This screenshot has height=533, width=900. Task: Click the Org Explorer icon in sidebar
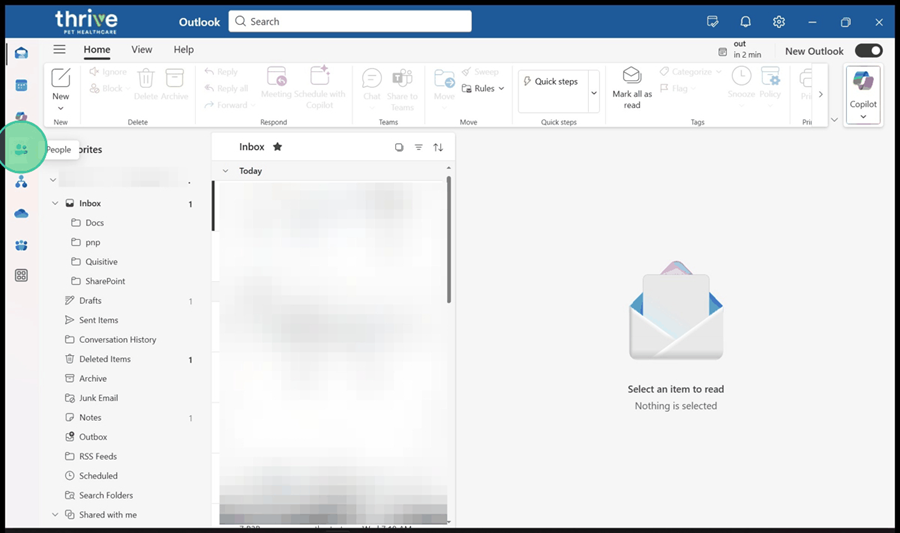click(x=21, y=182)
